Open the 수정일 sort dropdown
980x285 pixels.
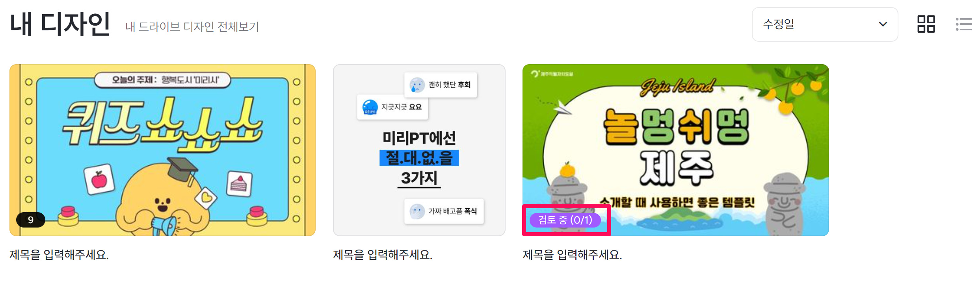pyautogui.click(x=825, y=24)
